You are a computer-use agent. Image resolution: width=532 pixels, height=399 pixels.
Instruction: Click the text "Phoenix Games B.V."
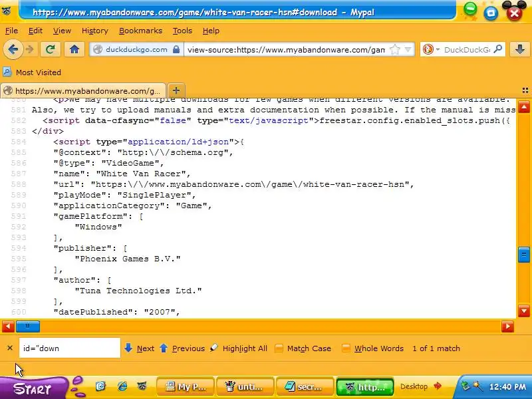click(128, 259)
